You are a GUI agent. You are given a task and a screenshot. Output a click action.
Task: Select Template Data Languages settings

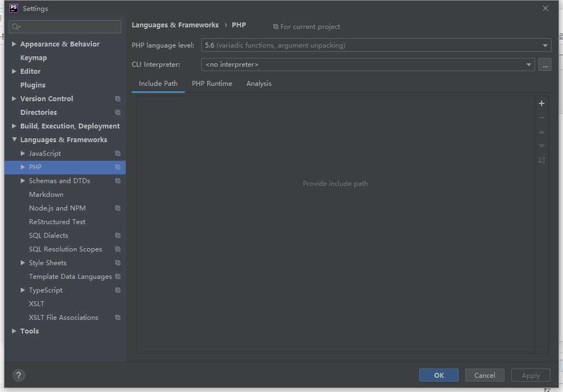[71, 277]
